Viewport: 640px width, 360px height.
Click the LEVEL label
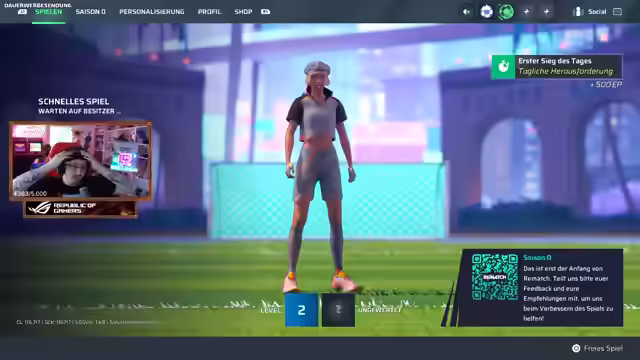tap(271, 310)
